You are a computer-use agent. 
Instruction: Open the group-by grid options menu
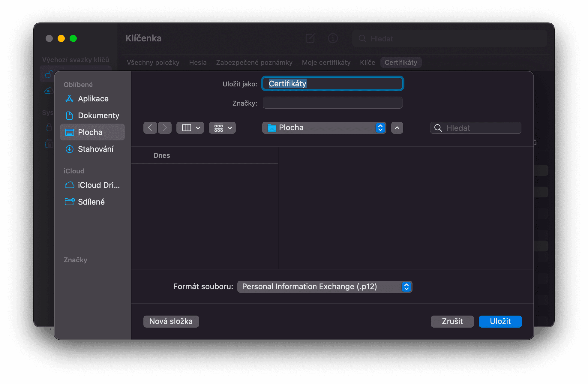tap(222, 128)
